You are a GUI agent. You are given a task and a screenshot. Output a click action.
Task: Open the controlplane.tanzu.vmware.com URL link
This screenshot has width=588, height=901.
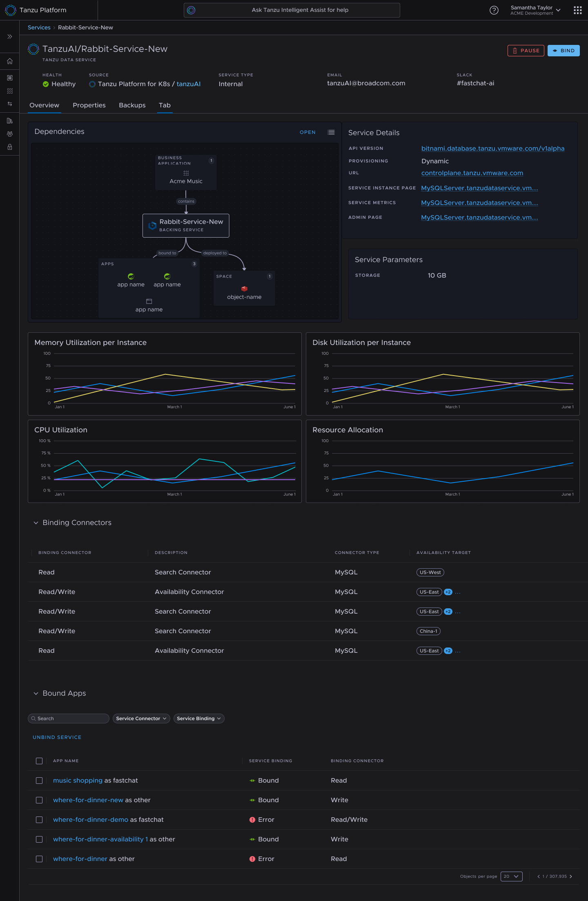pyautogui.click(x=472, y=173)
